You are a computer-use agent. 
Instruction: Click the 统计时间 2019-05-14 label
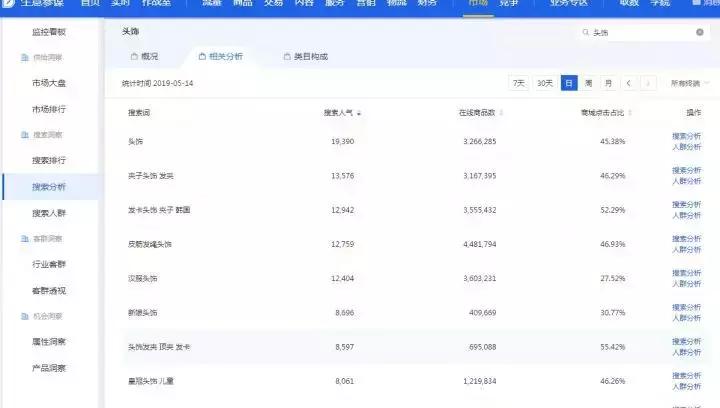(158, 83)
